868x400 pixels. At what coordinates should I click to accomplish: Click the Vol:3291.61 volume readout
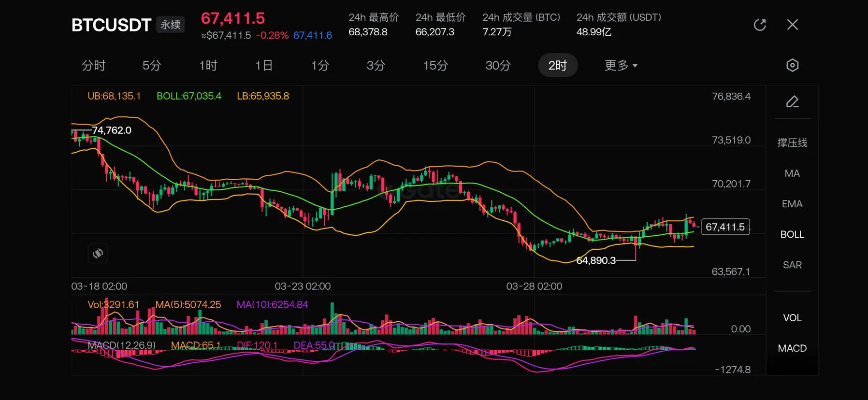(113, 305)
